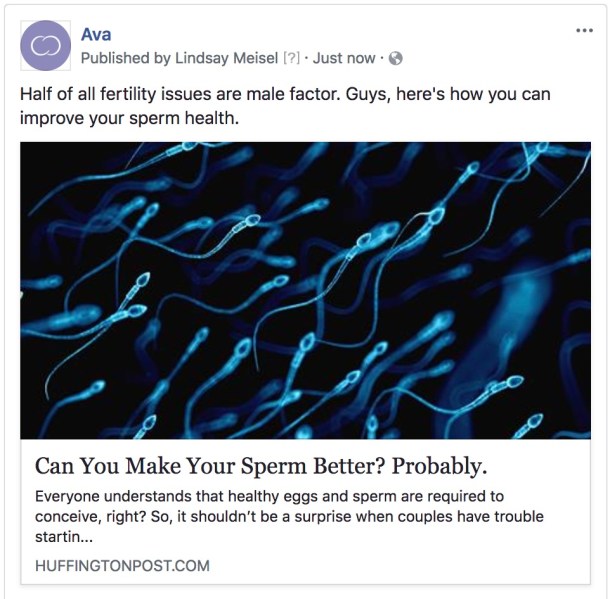610x599 pixels.
Task: Click the Everyone understands article description snippet
Action: tap(289, 517)
